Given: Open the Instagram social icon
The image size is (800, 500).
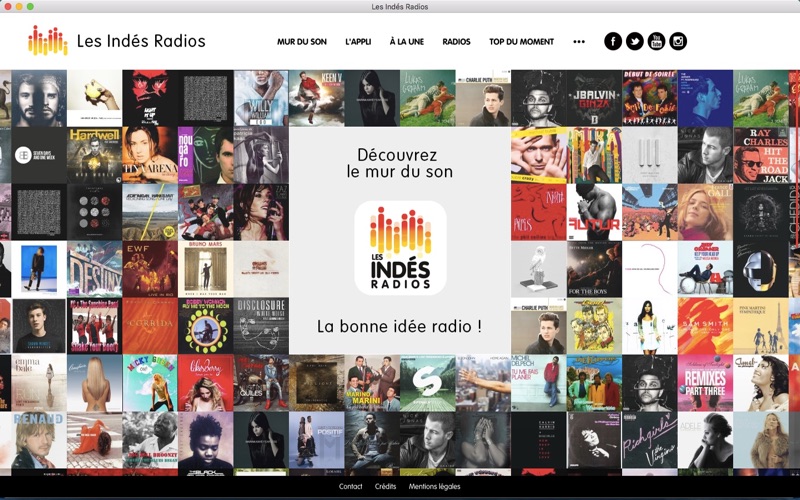Looking at the screenshot, I should click(x=678, y=41).
